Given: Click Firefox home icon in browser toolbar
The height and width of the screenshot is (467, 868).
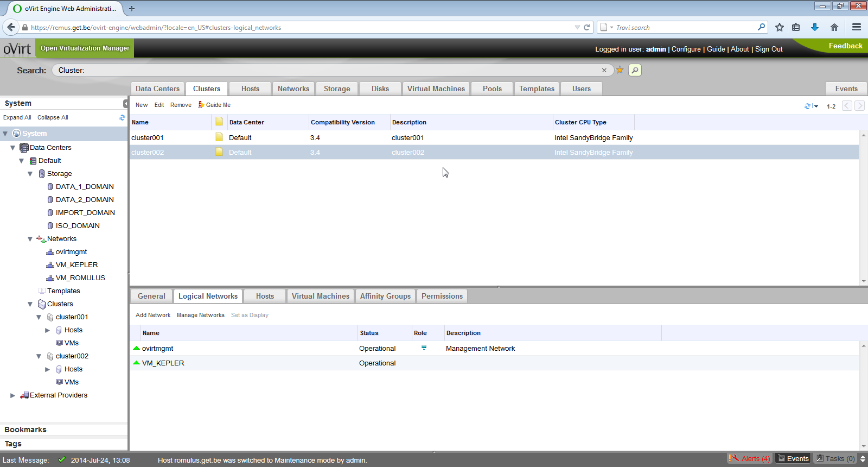Looking at the screenshot, I should tap(834, 27).
